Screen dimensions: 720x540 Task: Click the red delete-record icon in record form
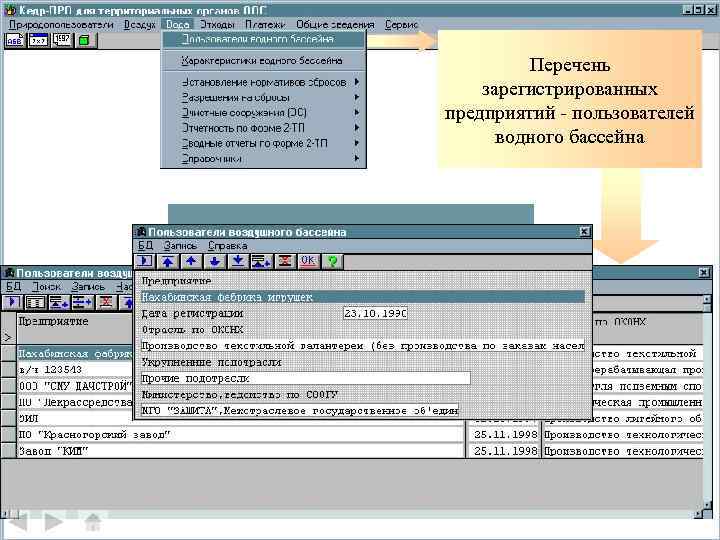click(x=285, y=261)
